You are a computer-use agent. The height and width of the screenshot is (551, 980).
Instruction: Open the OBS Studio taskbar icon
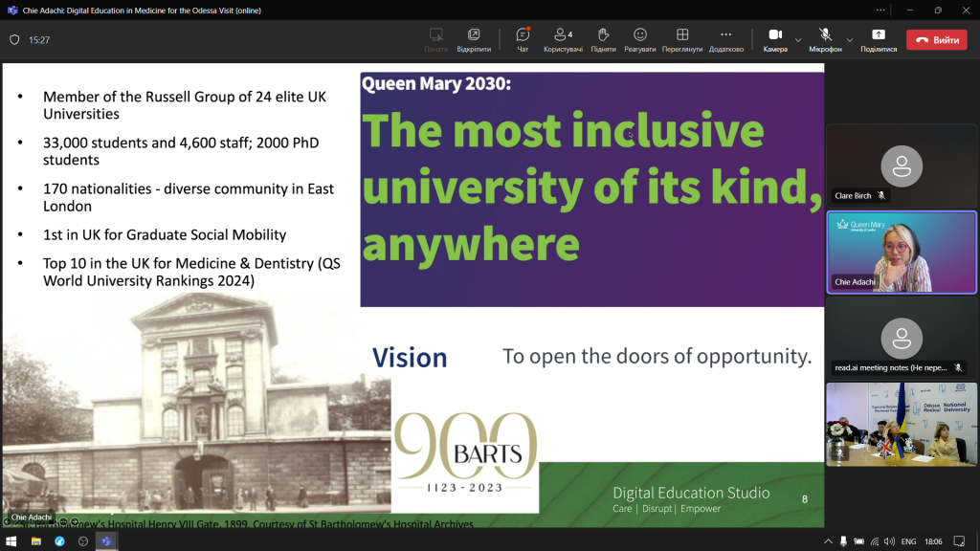click(83, 541)
